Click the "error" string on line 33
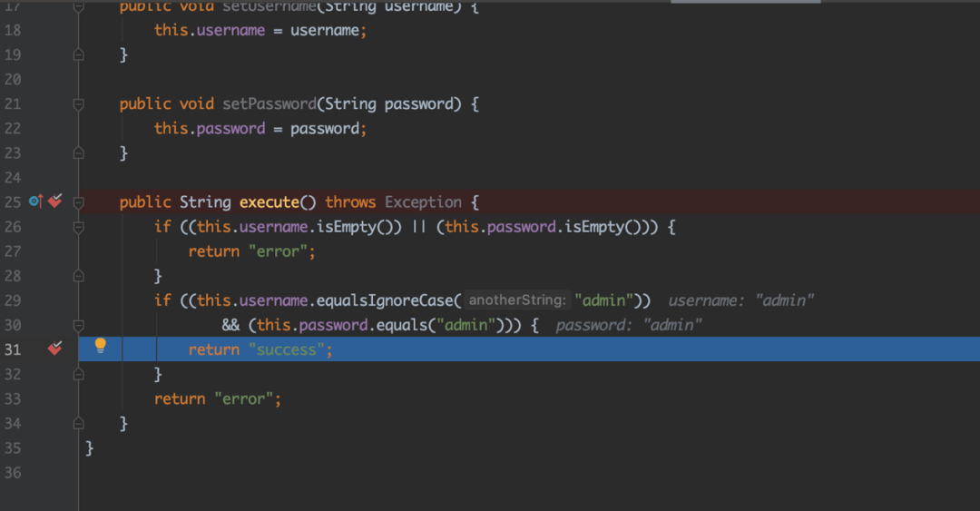The width and height of the screenshot is (980, 511). [x=244, y=398]
